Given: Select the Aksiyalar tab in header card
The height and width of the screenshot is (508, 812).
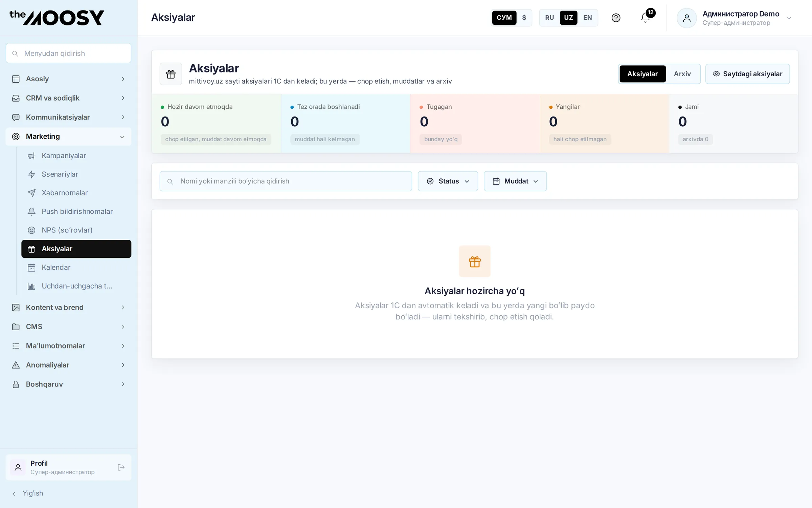Looking at the screenshot, I should pos(642,74).
